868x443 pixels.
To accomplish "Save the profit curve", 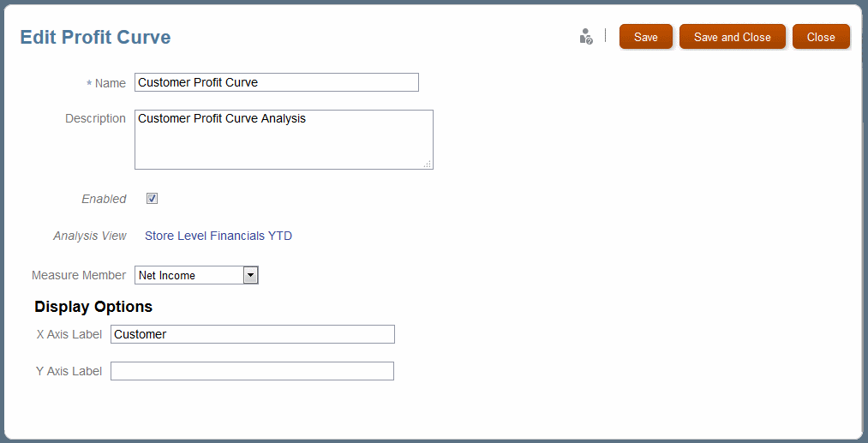I will click(646, 37).
